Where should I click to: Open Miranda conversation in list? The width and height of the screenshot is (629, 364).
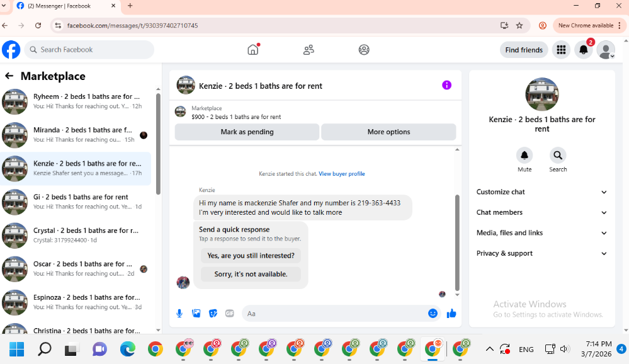tap(76, 135)
